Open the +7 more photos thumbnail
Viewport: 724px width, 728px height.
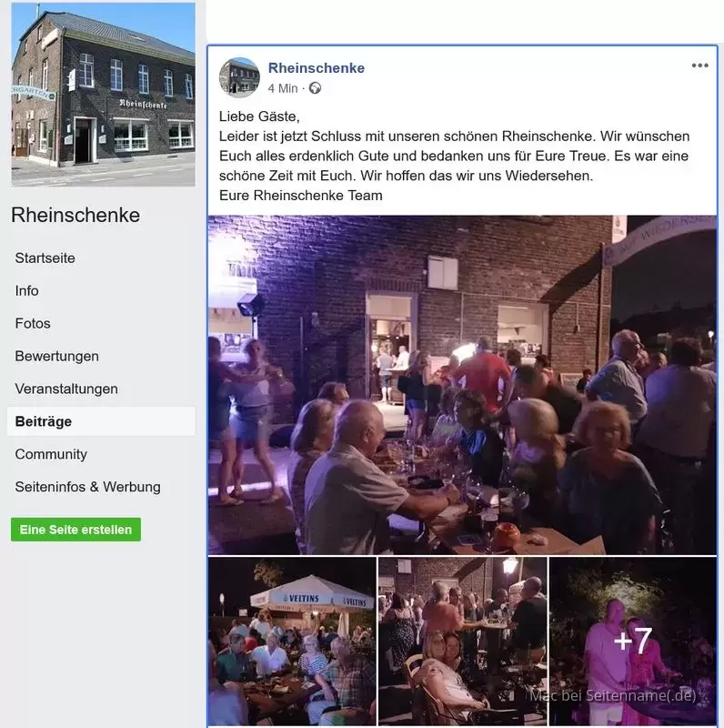click(x=633, y=642)
